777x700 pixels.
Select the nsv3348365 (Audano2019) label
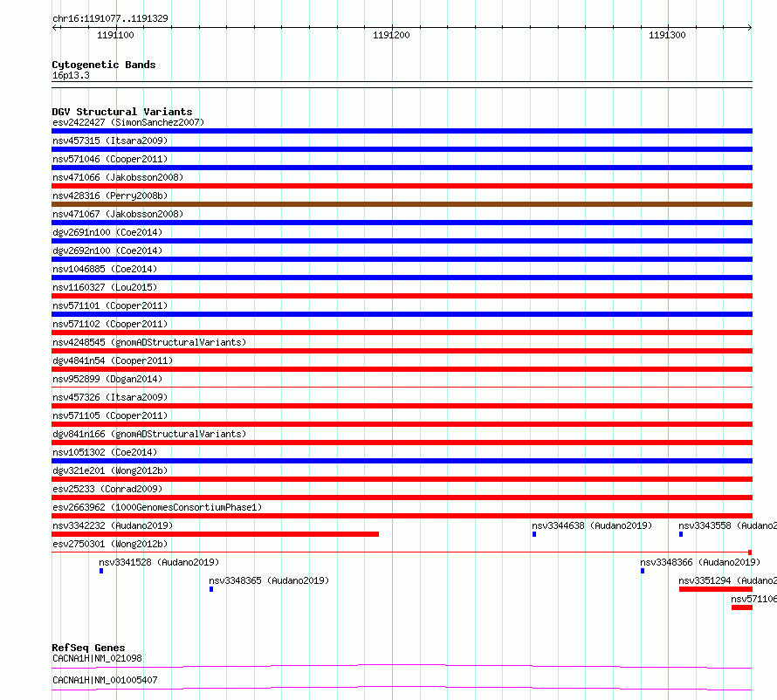point(269,580)
